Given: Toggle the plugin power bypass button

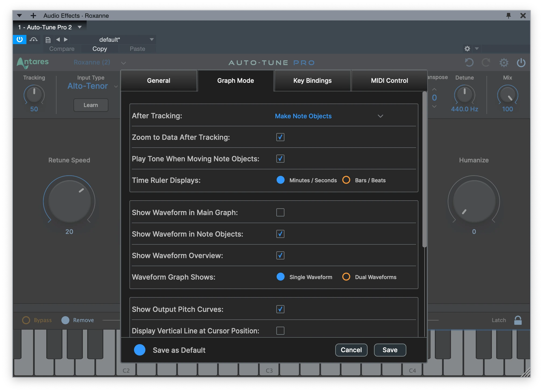Looking at the screenshot, I should point(20,40).
